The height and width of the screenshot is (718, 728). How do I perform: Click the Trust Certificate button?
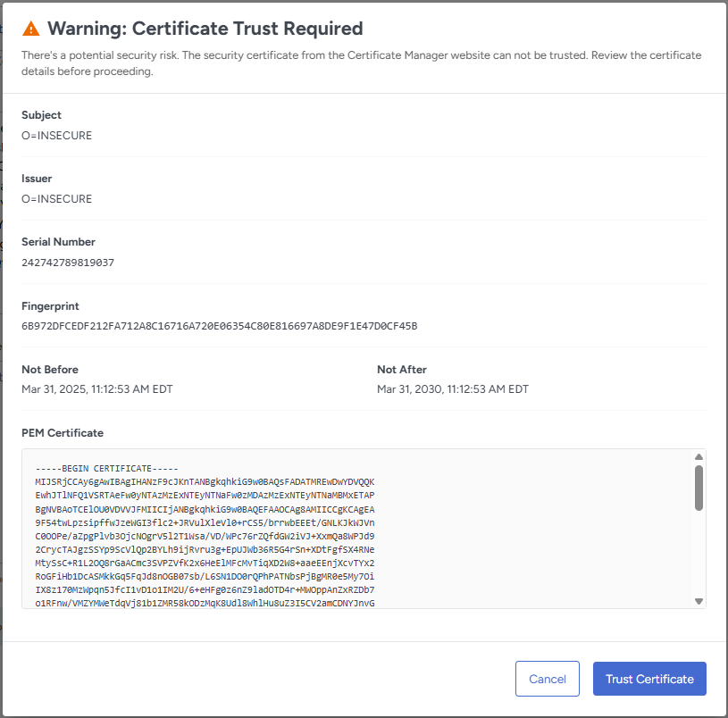click(x=649, y=679)
